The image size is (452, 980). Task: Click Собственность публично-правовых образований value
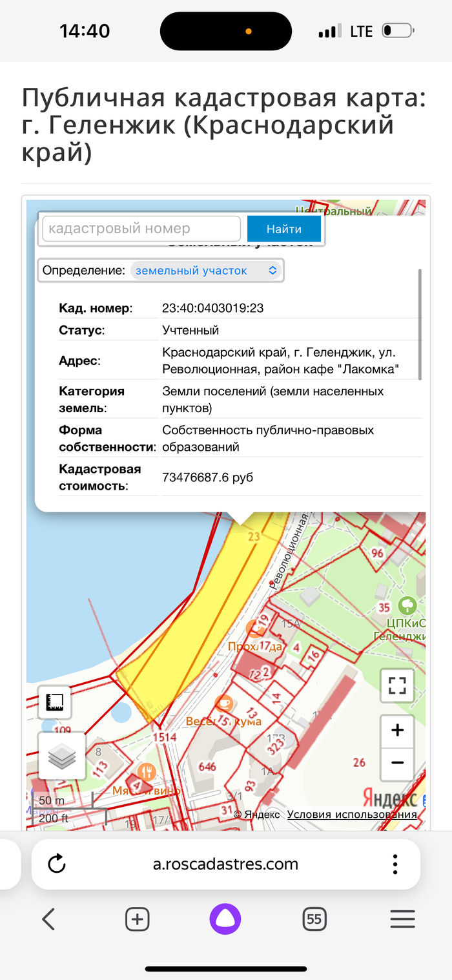point(268,439)
